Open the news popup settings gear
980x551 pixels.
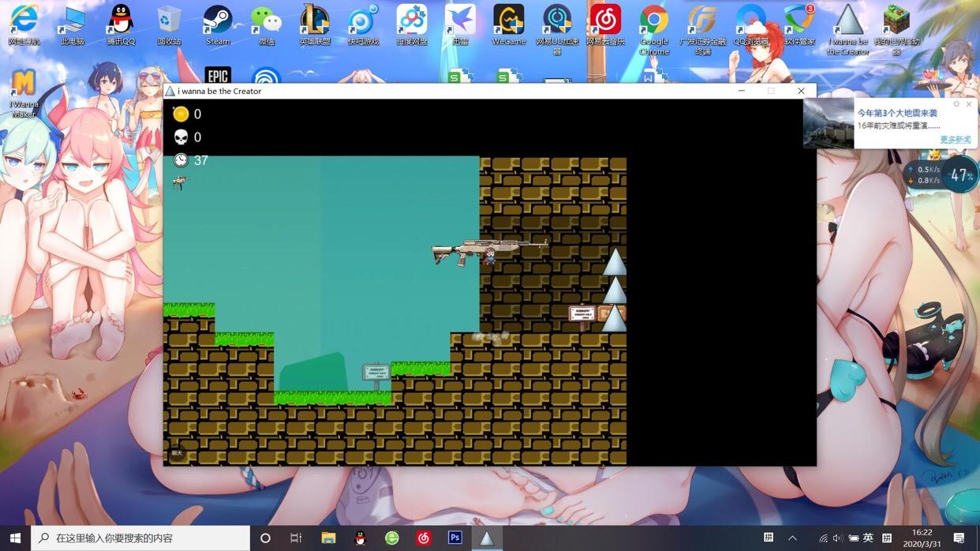pos(956,104)
